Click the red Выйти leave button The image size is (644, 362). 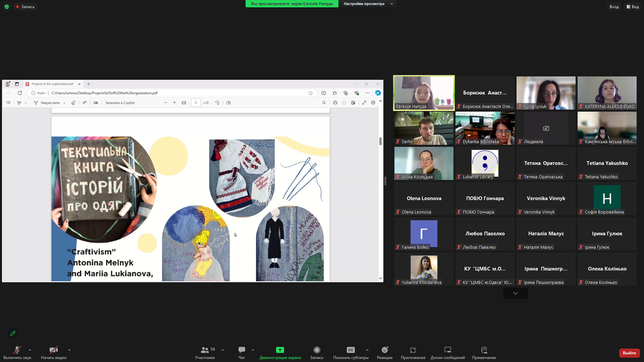click(629, 353)
